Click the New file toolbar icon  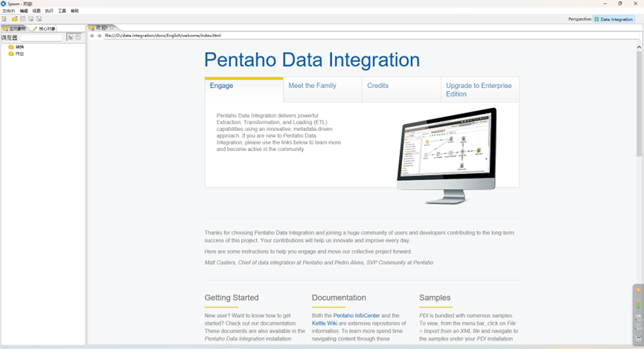tap(4, 19)
